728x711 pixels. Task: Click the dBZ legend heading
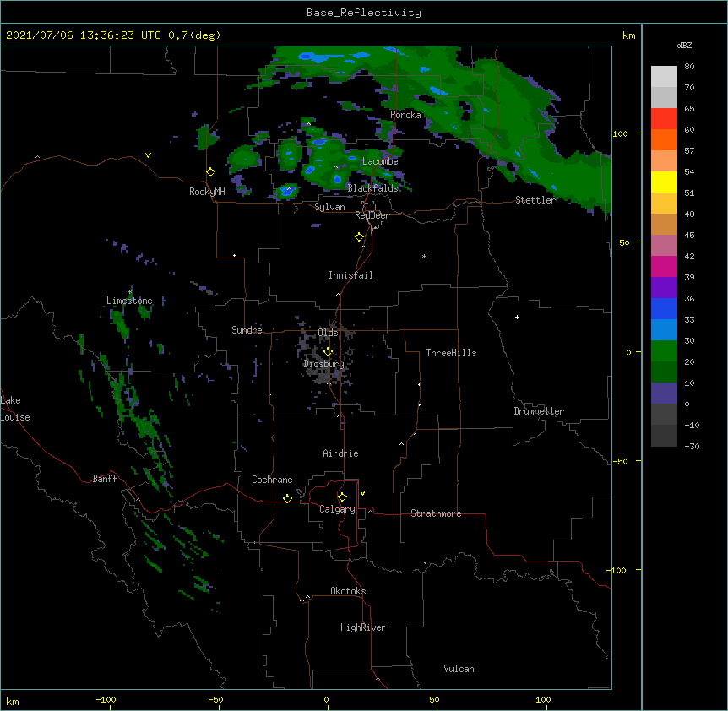click(684, 45)
